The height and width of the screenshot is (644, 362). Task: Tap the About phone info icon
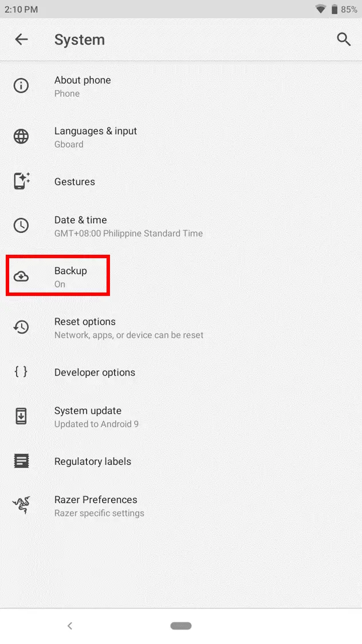[21, 85]
